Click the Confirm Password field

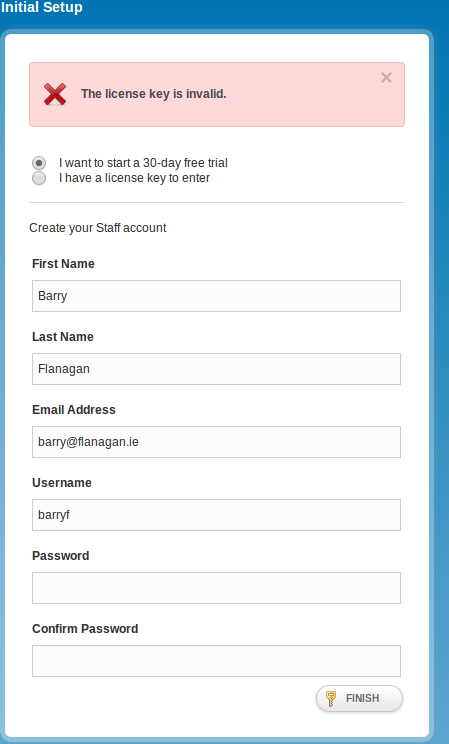216,661
